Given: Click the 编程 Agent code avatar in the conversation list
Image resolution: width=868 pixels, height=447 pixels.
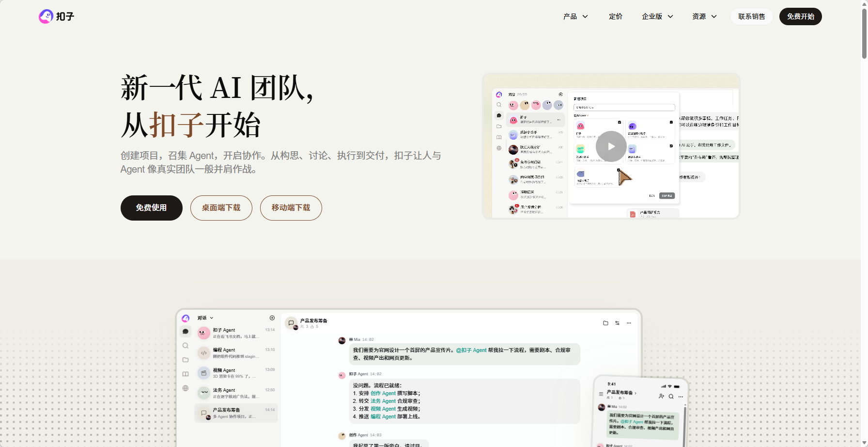Looking at the screenshot, I should (204, 353).
